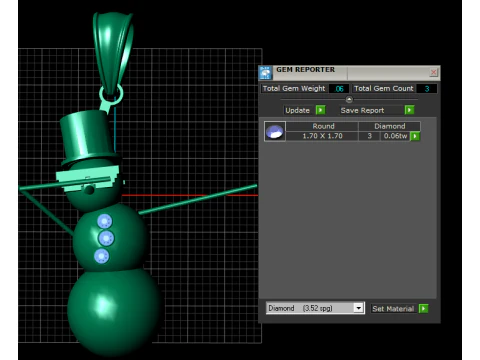Click the Total Gem Count value 3

tap(427, 89)
